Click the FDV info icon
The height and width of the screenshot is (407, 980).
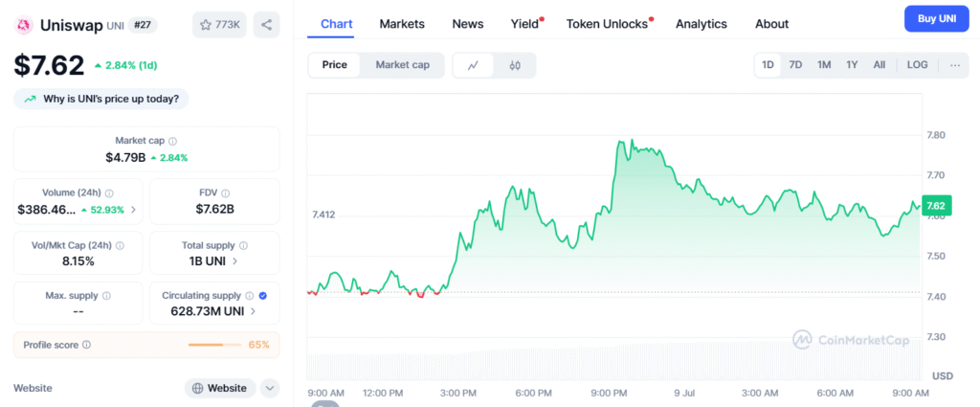tap(226, 193)
